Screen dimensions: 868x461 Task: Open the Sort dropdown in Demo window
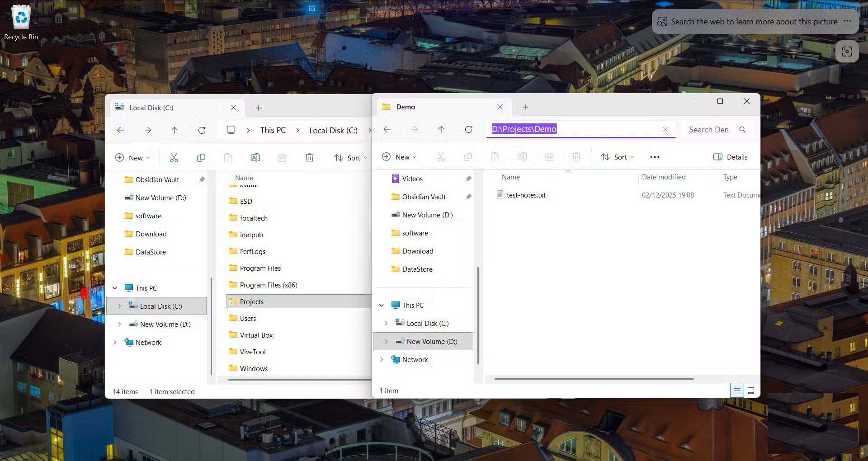[617, 157]
